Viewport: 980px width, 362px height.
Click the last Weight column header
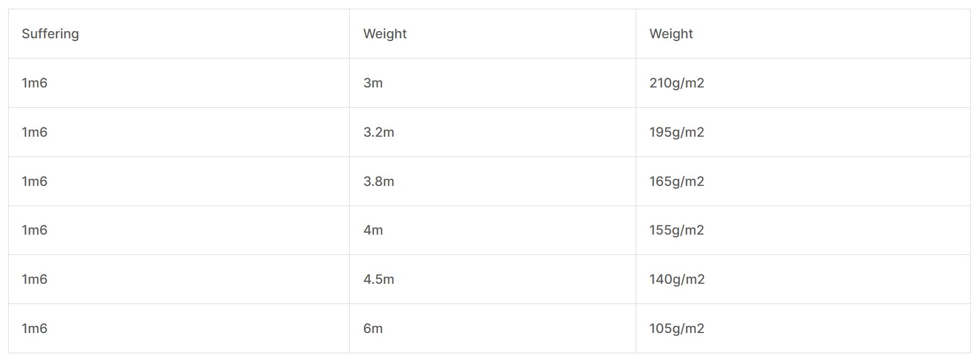pyautogui.click(x=671, y=34)
